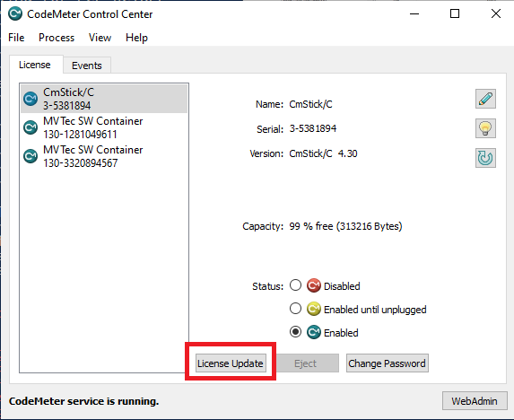Click the light bulb flash icon
Image resolution: width=514 pixels, height=420 pixels.
[485, 128]
